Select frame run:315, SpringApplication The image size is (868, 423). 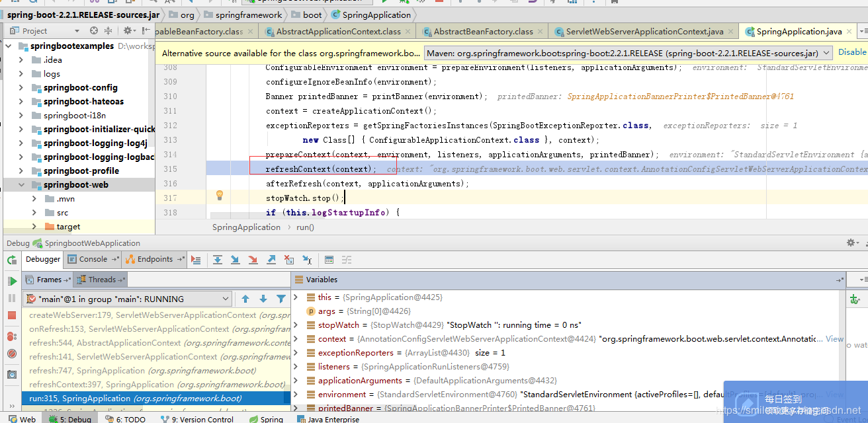pyautogui.click(x=156, y=399)
